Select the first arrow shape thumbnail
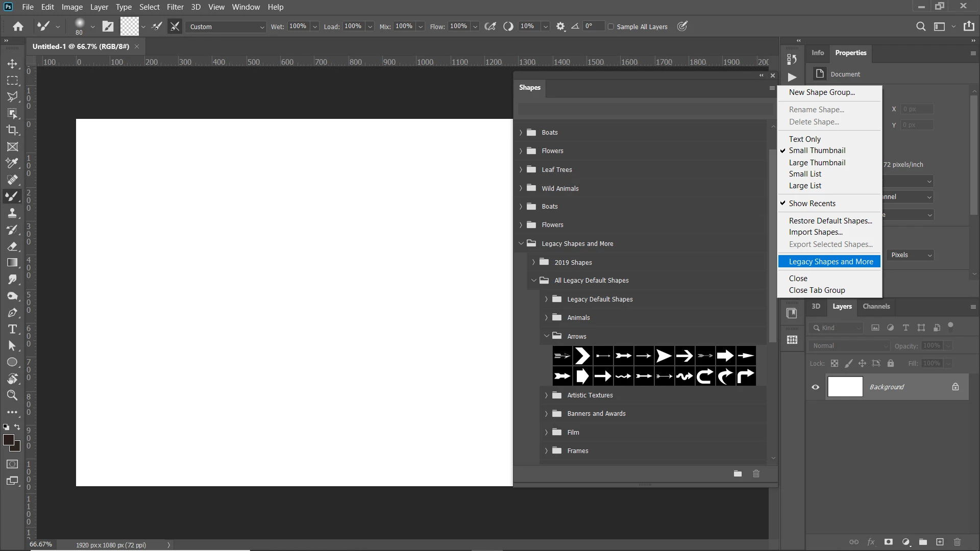Viewport: 980px width, 551px height. (x=562, y=356)
